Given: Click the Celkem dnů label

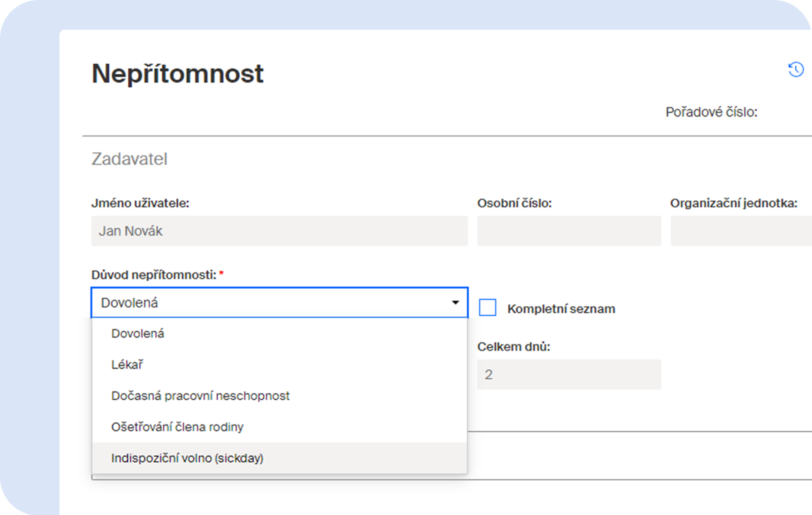Looking at the screenshot, I should pos(514,347).
